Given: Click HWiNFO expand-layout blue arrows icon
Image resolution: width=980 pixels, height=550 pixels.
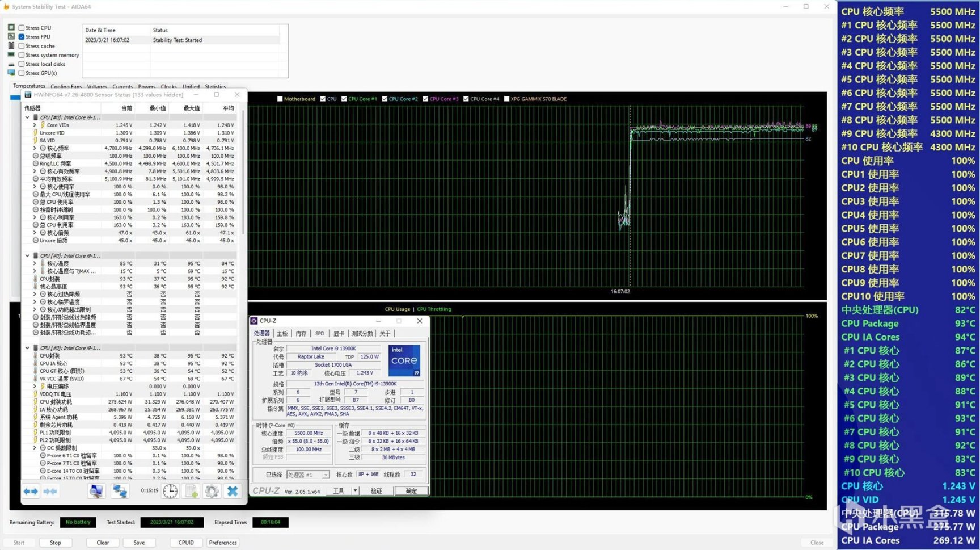Looking at the screenshot, I should (x=31, y=491).
